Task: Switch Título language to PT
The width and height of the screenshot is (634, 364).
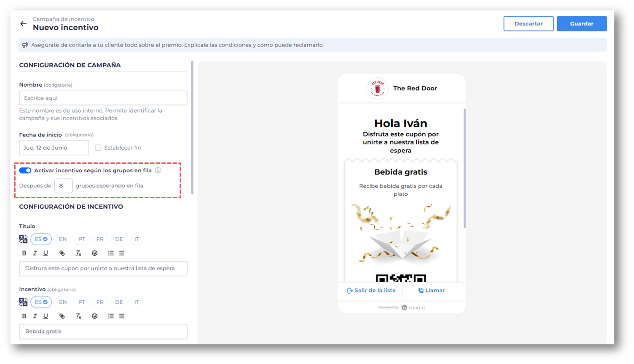Action: click(x=82, y=239)
